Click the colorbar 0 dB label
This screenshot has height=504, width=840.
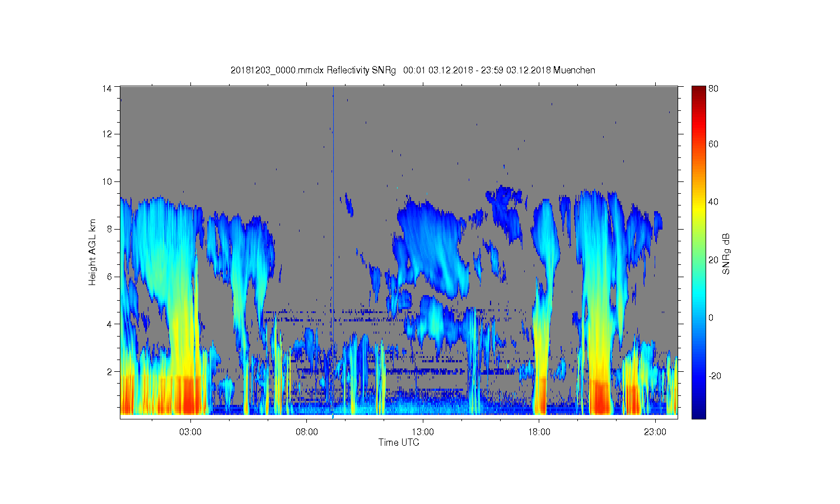(711, 318)
